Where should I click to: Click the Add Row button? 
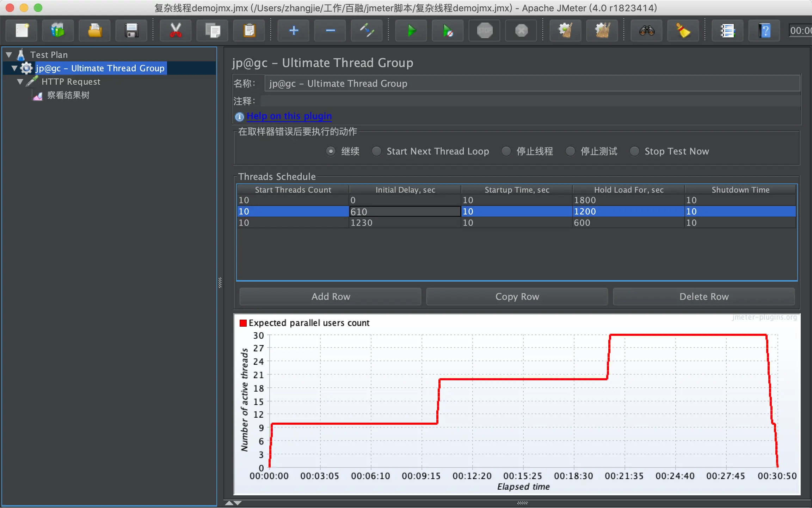330,296
